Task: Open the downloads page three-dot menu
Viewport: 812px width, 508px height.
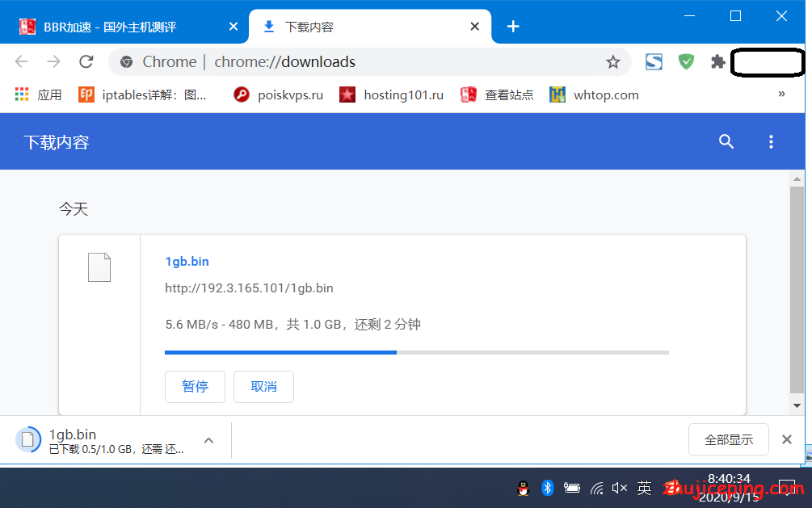Action: pos(771,141)
